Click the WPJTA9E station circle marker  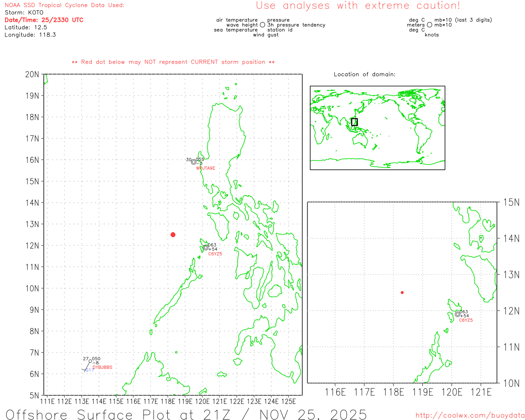click(194, 162)
